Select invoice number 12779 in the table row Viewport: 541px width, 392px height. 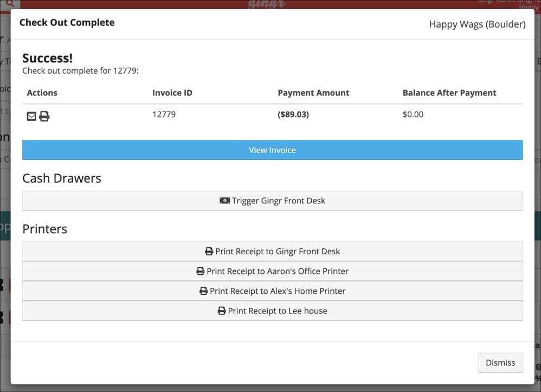164,114
